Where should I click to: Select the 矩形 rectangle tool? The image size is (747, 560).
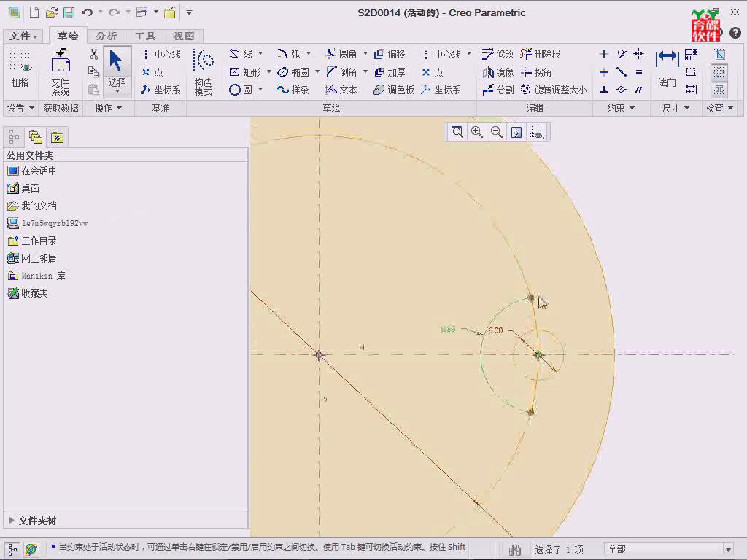245,72
